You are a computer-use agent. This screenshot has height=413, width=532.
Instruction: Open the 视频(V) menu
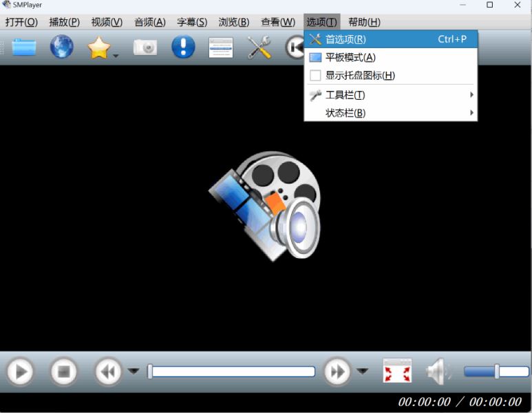107,22
